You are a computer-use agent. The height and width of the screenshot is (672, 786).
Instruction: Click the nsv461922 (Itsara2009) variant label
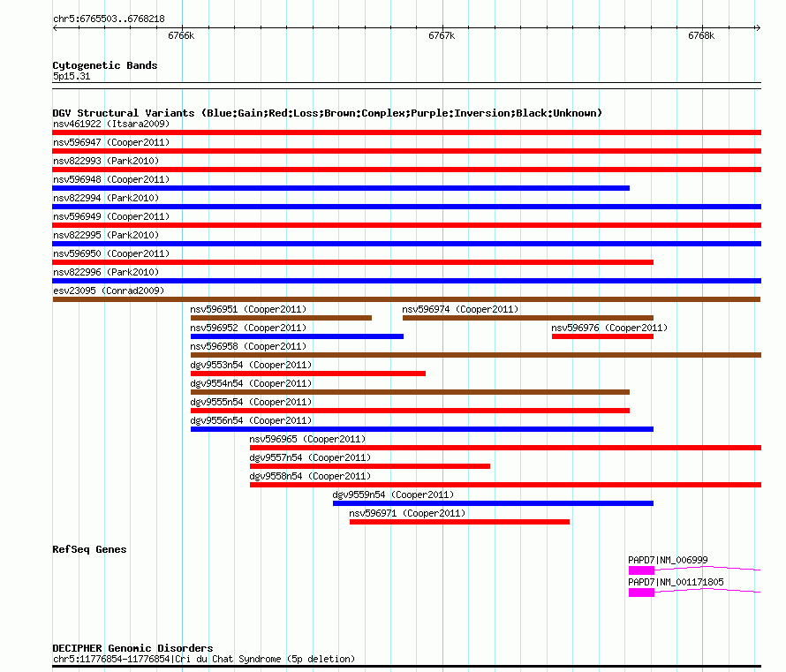(x=111, y=124)
